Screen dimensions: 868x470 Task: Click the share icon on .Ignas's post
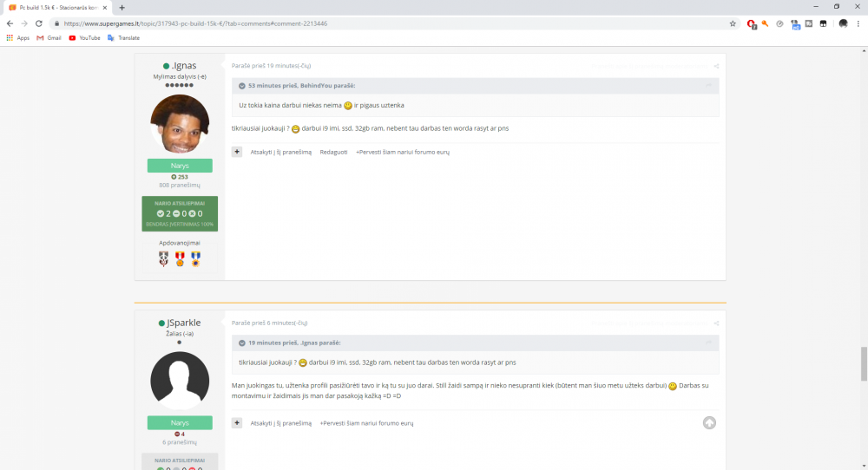716,66
